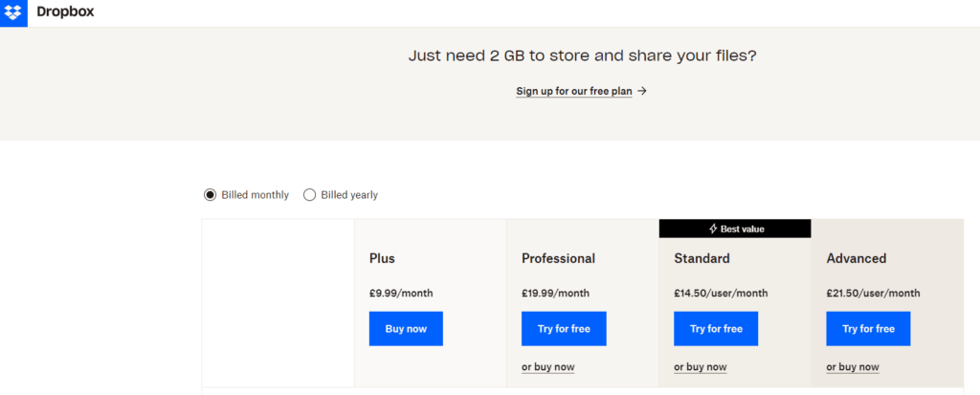
Task: Click the lightning bolt Best value icon
Action: pyautogui.click(x=713, y=229)
